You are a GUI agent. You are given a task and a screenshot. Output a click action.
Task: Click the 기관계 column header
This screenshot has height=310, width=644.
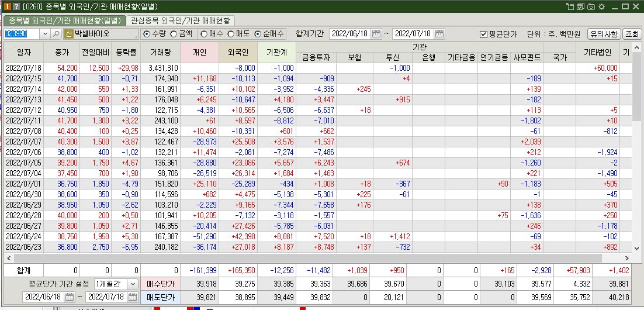pos(276,53)
